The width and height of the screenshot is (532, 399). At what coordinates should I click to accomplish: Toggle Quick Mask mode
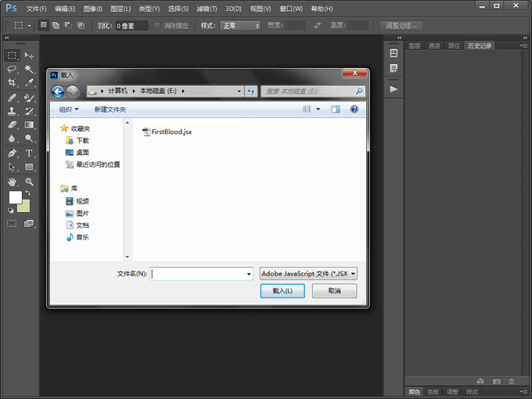point(12,223)
